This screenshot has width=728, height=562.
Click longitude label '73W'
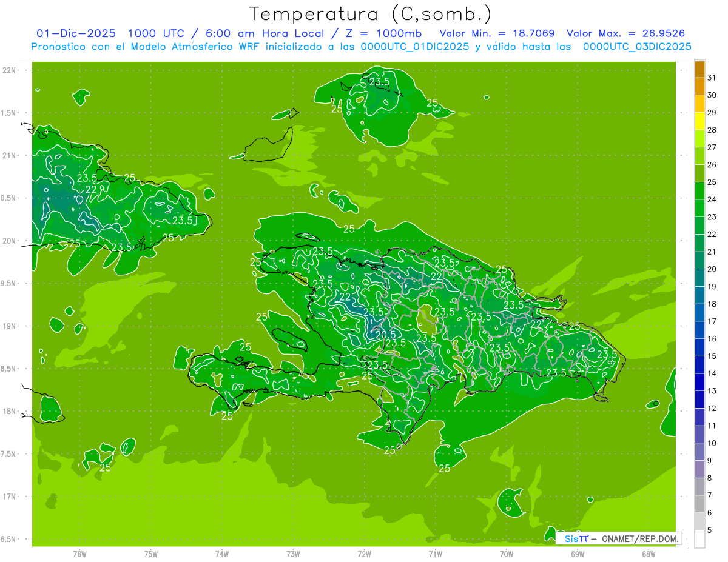(x=293, y=554)
